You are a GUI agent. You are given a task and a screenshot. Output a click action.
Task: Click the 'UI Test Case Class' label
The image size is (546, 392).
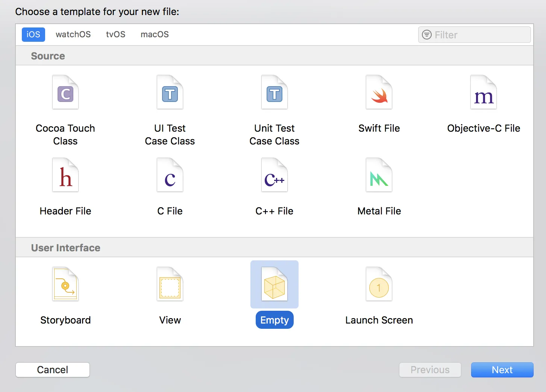tap(170, 135)
